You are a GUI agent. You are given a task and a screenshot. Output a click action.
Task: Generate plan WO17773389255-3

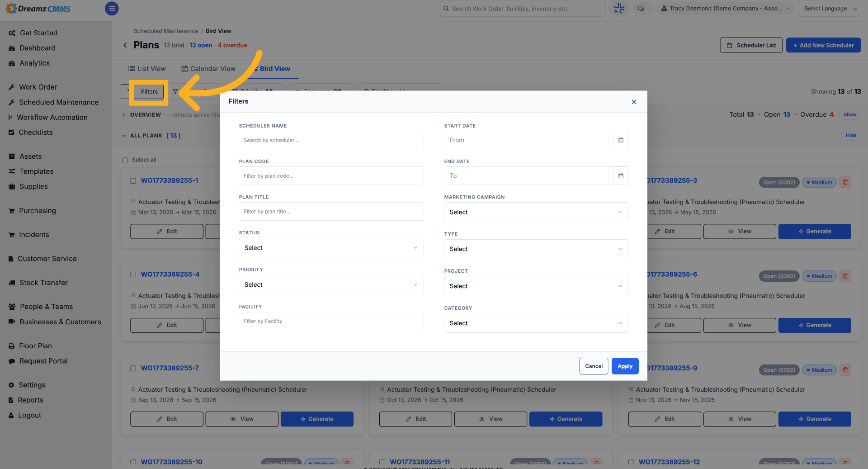tap(815, 232)
